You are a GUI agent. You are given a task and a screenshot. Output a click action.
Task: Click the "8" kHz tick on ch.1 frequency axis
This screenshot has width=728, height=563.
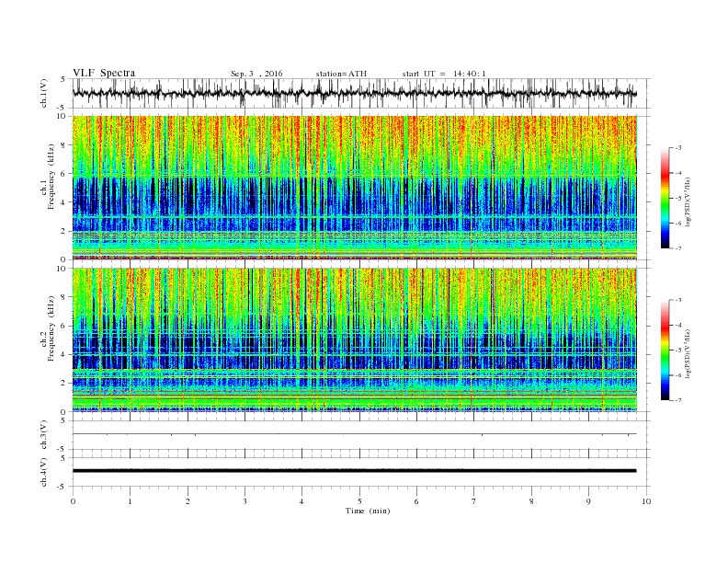(x=63, y=145)
